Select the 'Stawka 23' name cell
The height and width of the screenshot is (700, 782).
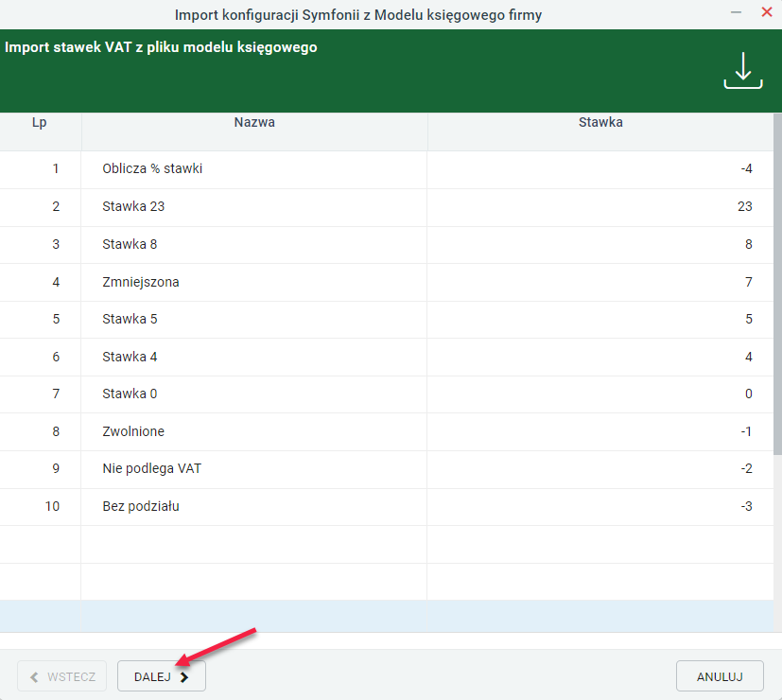tap(253, 206)
